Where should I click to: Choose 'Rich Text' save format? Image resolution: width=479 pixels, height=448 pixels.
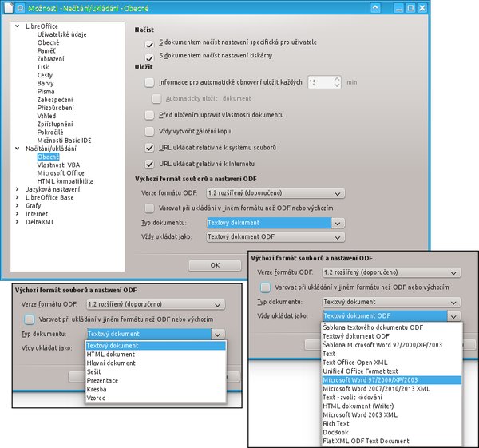392,423
